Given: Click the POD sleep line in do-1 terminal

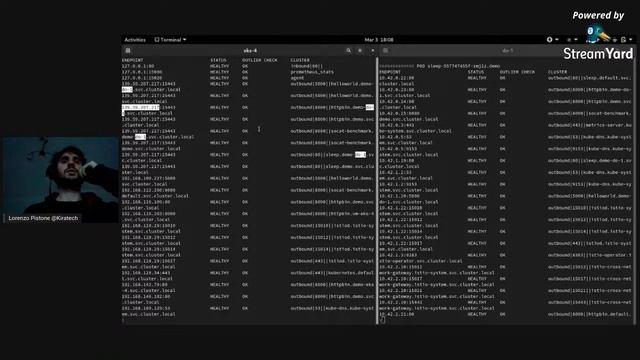Looking at the screenshot, I should 440,66.
